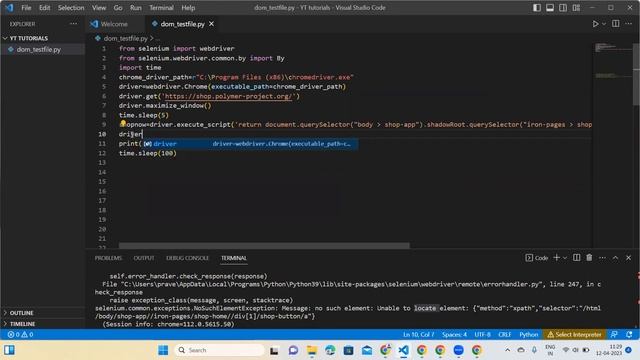
Task: Open editor More Actions ellipsis
Action: click(629, 24)
